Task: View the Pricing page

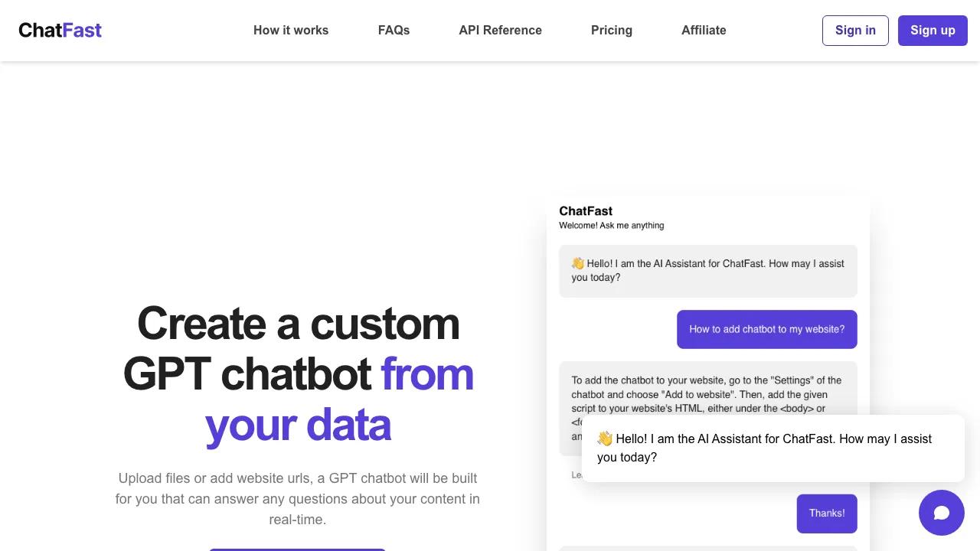Action: 611,31
